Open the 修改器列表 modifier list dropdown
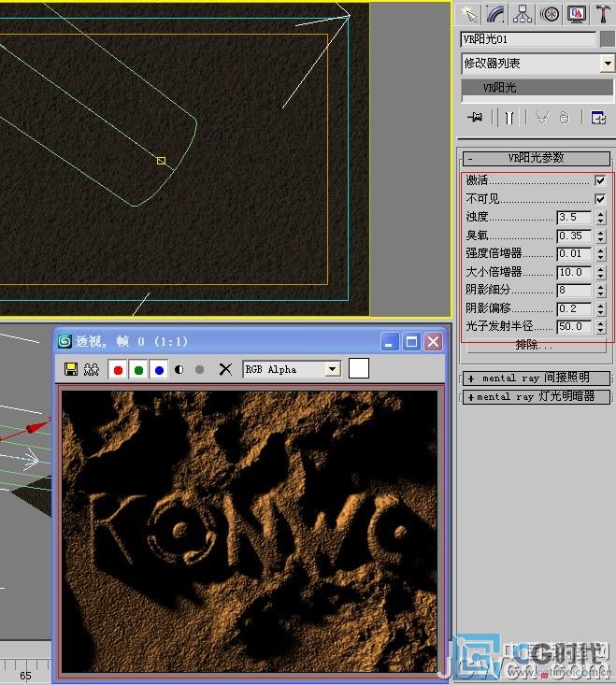 (x=537, y=64)
